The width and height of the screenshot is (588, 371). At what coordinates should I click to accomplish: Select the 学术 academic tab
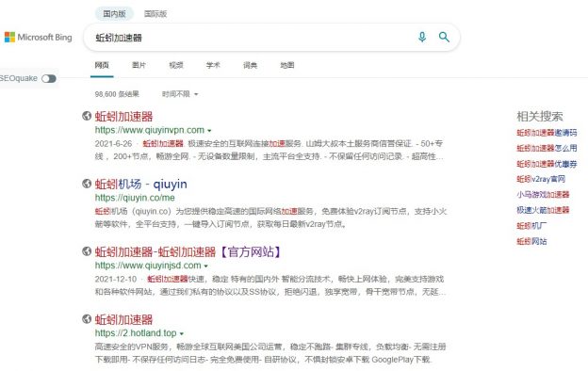[213, 65]
